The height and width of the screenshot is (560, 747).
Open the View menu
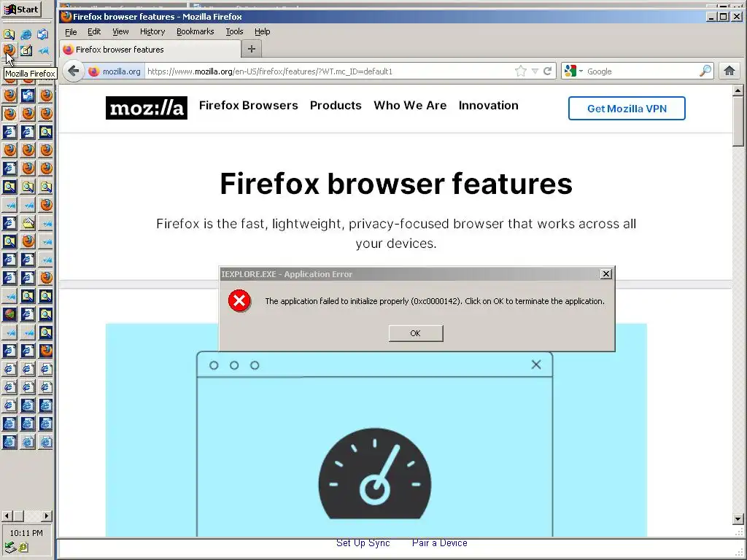(120, 31)
